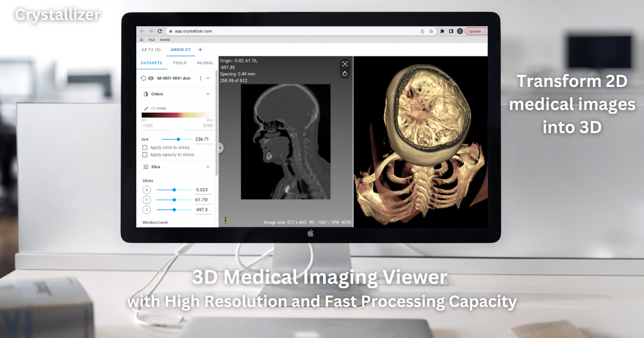Image resolution: width=644 pixels, height=338 pixels.
Task: Open the three-dot menu for IM-0001-0001.dcm
Action: coord(201,78)
